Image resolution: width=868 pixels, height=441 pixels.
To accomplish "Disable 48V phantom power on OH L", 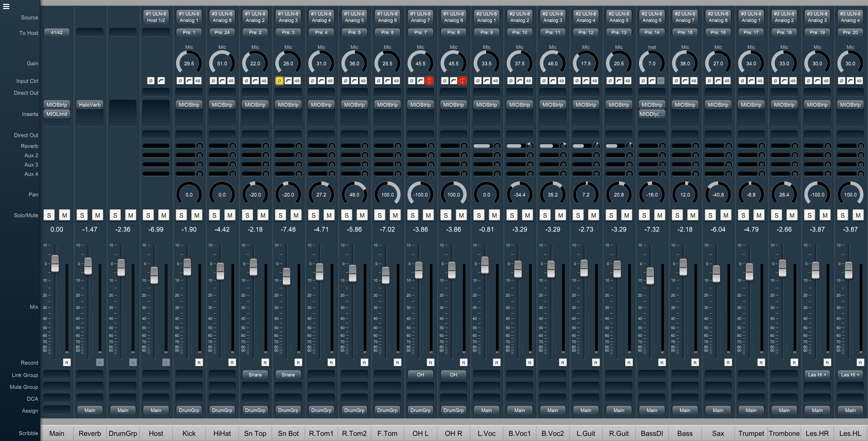I will pyautogui.click(x=429, y=81).
